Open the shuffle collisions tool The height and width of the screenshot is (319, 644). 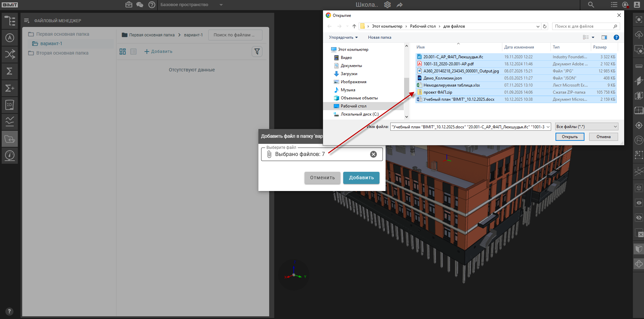[x=10, y=54]
